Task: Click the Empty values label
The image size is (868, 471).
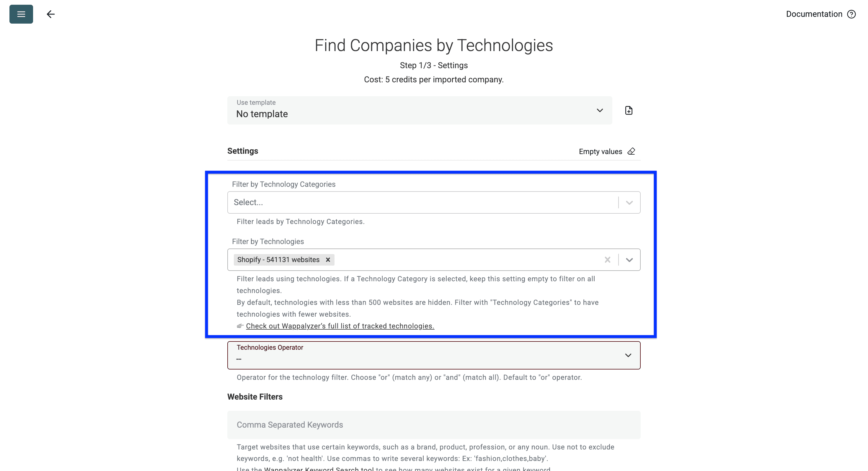Action: pos(601,151)
